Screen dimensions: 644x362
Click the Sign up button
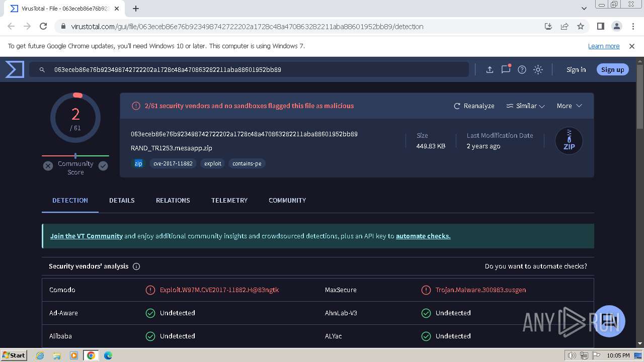coord(612,70)
